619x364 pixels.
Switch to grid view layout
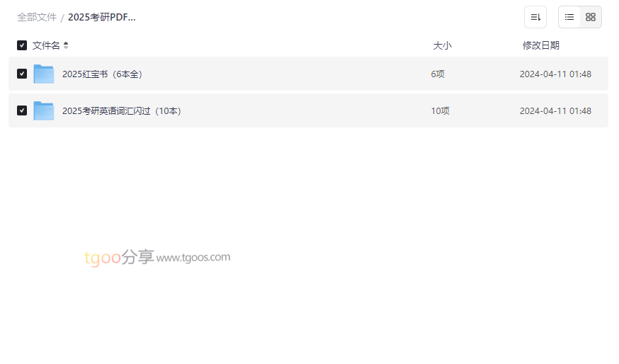point(591,17)
